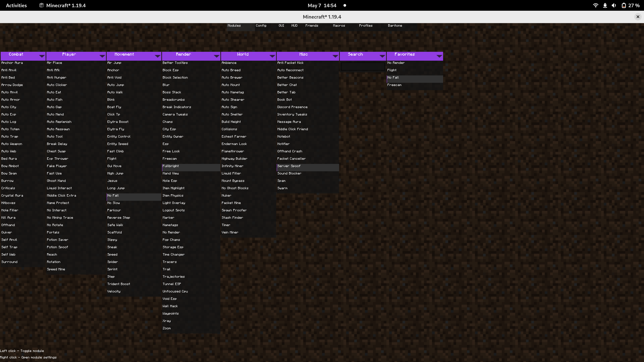Open the Baritone section
This screenshot has height=362, width=644.
coord(395,25)
